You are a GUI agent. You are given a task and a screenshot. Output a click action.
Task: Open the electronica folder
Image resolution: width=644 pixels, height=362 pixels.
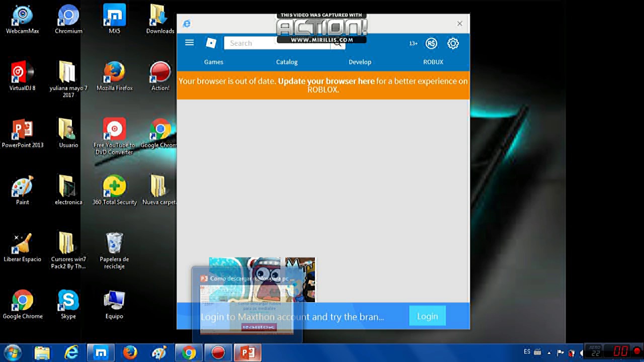point(68,191)
